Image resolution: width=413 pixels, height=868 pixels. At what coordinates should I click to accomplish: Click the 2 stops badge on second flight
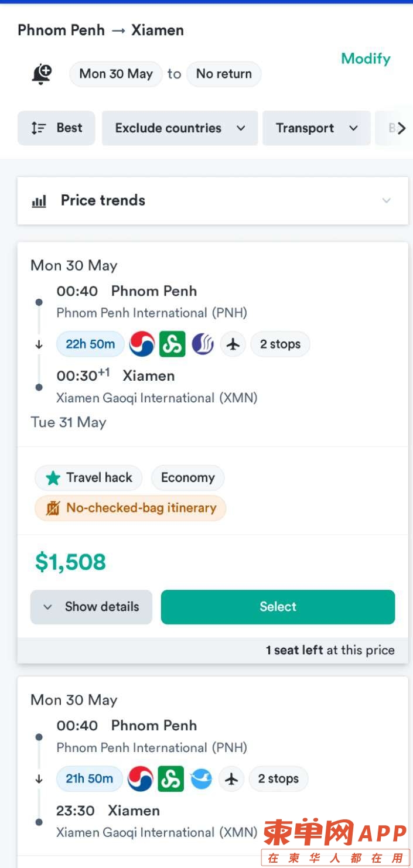pyautogui.click(x=278, y=778)
